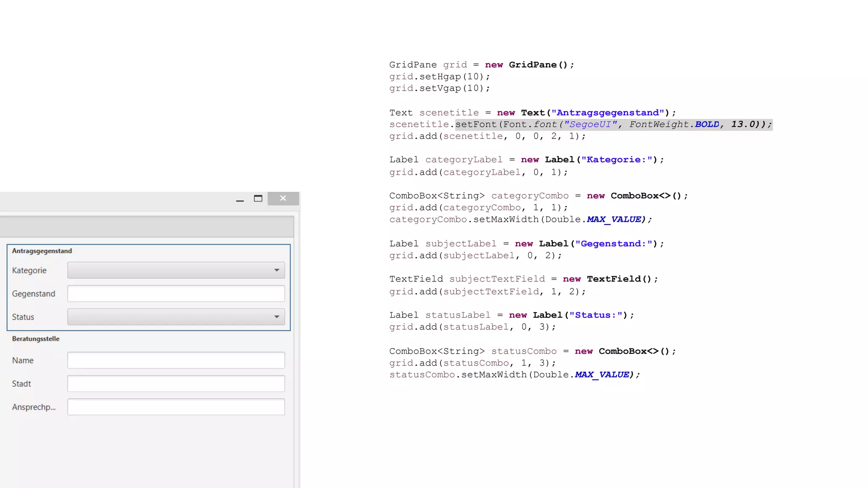Viewport: 868px width, 488px height.
Task: Open the Kategorie combo box
Action: click(x=170, y=270)
